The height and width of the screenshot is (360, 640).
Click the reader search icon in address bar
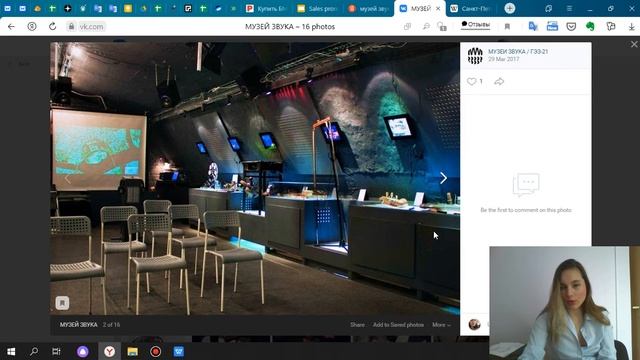point(426,27)
